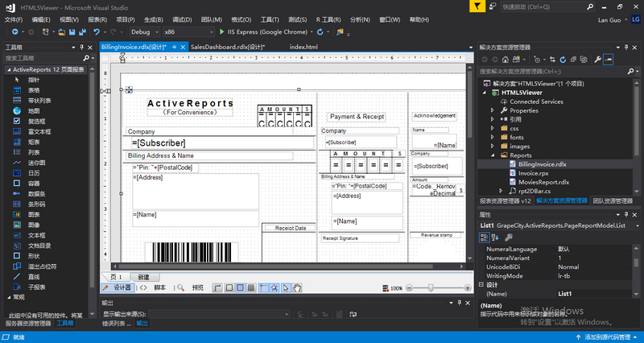Expand the Properties node in solution tree
The height and width of the screenshot is (343, 644).
tap(493, 110)
